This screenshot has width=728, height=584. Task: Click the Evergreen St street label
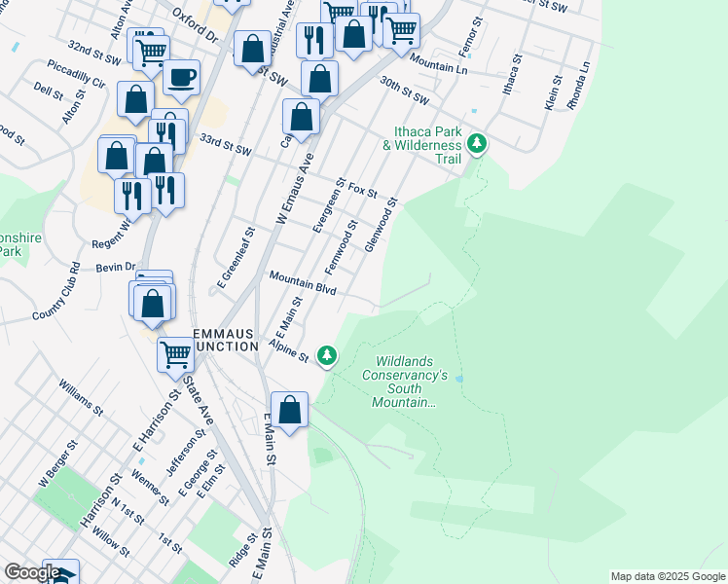(x=329, y=205)
